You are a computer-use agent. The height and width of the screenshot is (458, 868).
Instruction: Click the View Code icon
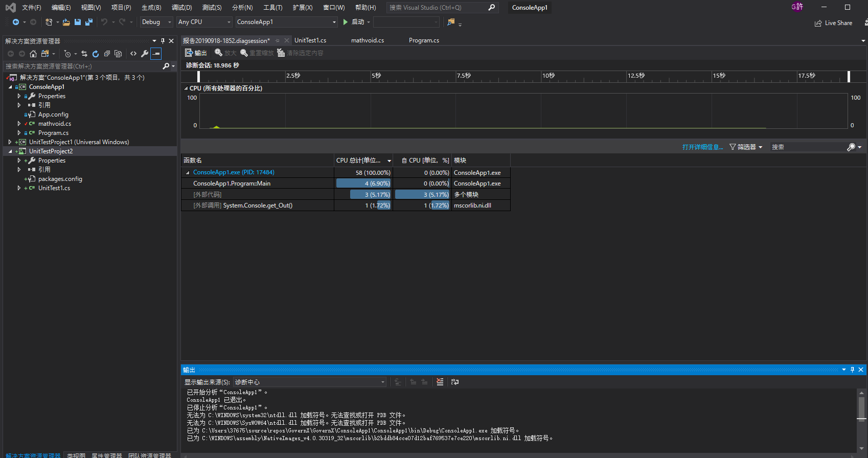tap(133, 54)
